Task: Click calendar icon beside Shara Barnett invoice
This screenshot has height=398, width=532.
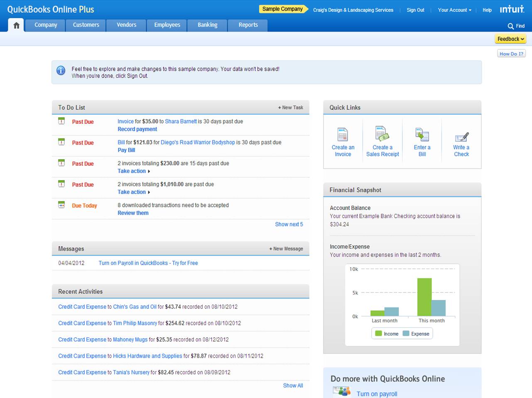Action: 61,121
